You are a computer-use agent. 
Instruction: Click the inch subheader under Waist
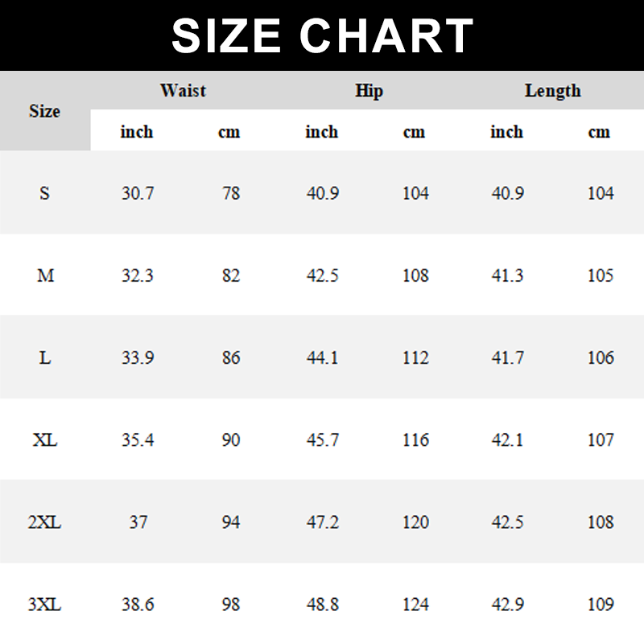pyautogui.click(x=137, y=132)
